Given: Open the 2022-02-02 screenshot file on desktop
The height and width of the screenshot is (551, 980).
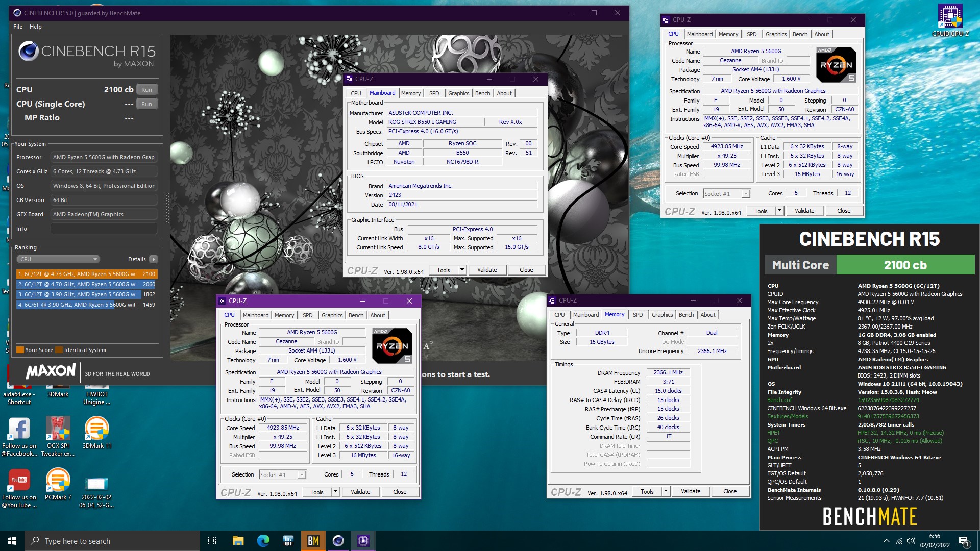Looking at the screenshot, I should 96,491.
